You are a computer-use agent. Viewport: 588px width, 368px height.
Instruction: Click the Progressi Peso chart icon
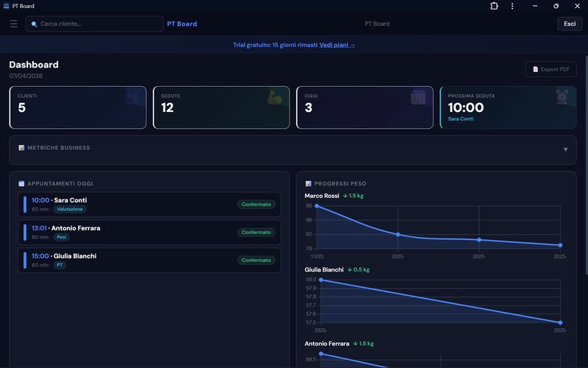click(308, 183)
